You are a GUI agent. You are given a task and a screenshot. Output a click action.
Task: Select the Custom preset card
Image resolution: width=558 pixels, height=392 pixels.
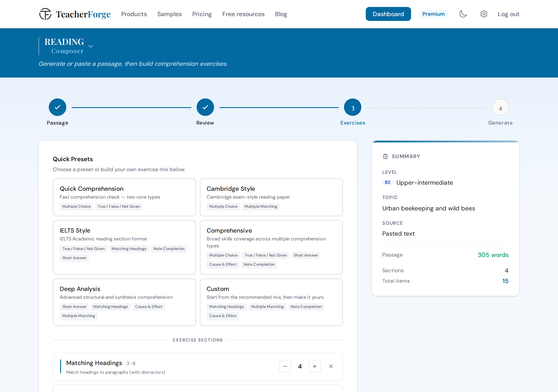point(271,302)
